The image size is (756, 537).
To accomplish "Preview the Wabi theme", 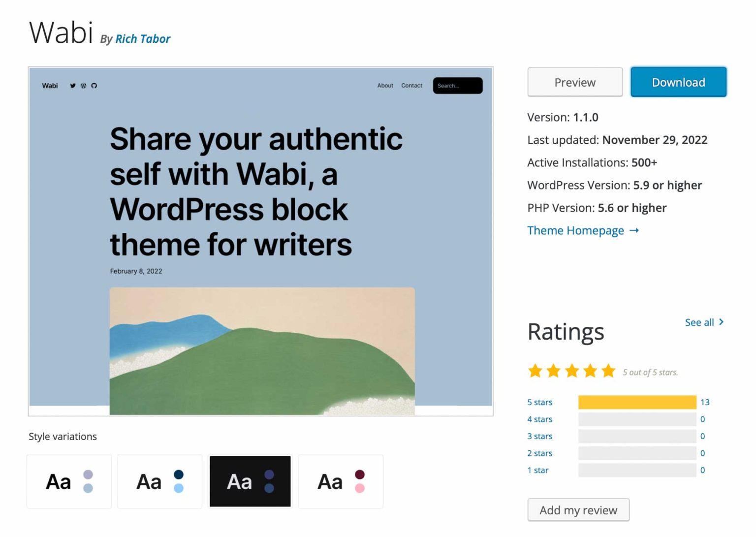I will 574,82.
